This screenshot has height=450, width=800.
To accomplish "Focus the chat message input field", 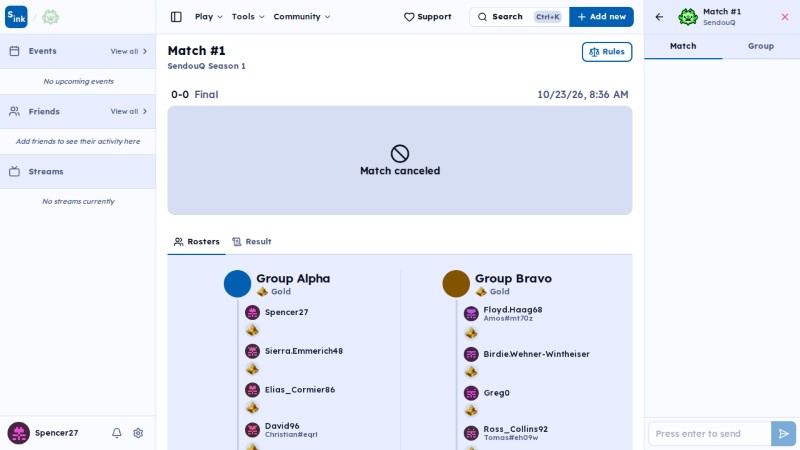I will 710,434.
